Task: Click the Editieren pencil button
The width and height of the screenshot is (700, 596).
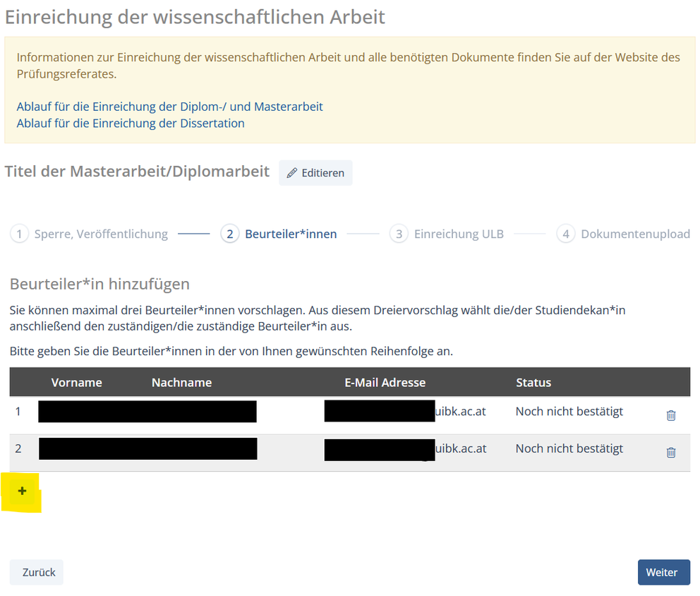Action: coord(315,173)
